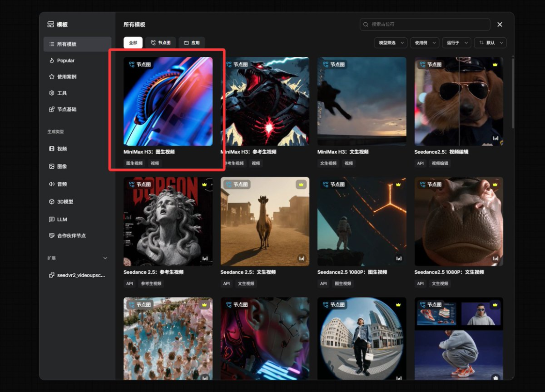Open the 默认 sort dropdown

point(490,43)
